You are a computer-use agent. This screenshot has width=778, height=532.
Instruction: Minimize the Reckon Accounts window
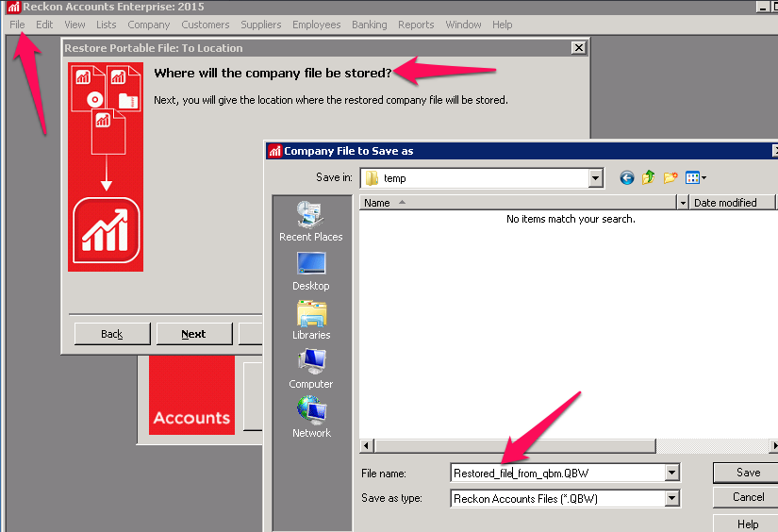point(763,7)
